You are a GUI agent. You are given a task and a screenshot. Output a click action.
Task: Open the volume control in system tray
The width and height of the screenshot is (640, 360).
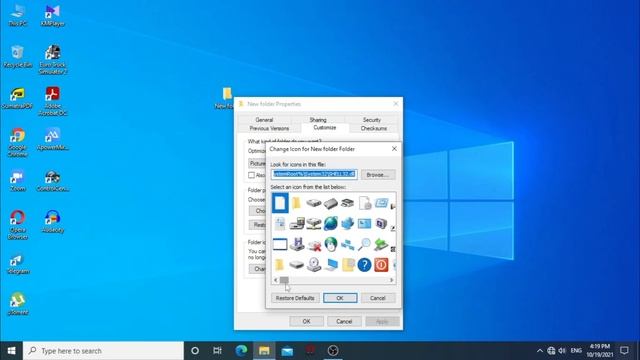pos(562,351)
